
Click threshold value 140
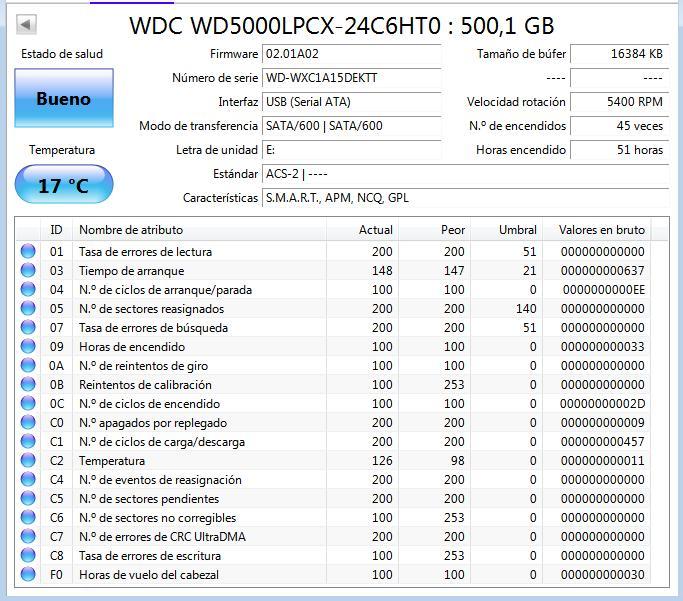pyautogui.click(x=526, y=308)
